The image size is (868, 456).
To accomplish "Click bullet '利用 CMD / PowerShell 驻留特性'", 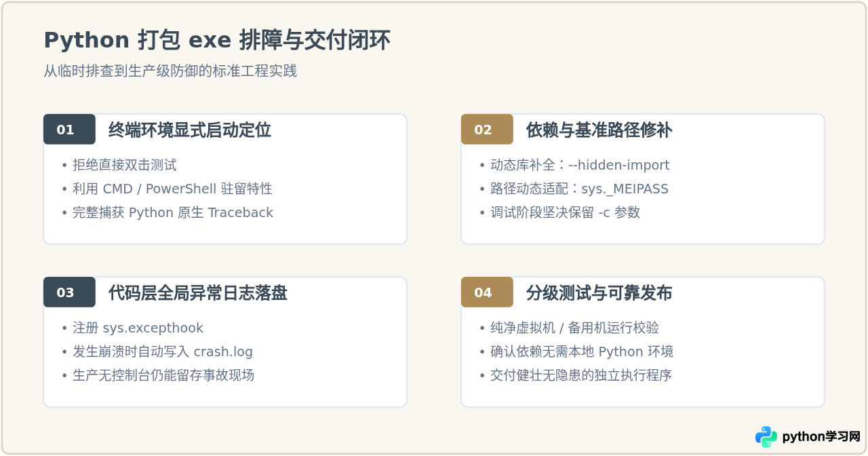I will tap(172, 189).
